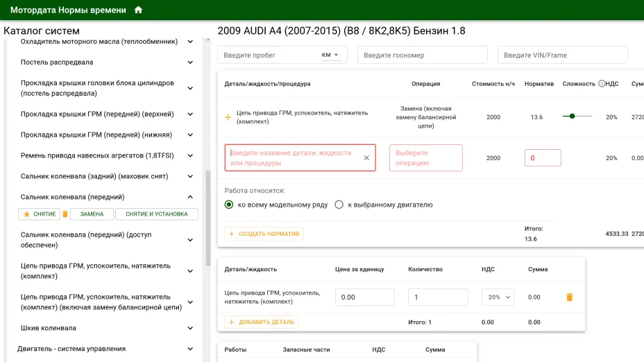The width and height of the screenshot is (644, 362).
Task: Focus the Введите госномер input field
Action: pos(423,55)
